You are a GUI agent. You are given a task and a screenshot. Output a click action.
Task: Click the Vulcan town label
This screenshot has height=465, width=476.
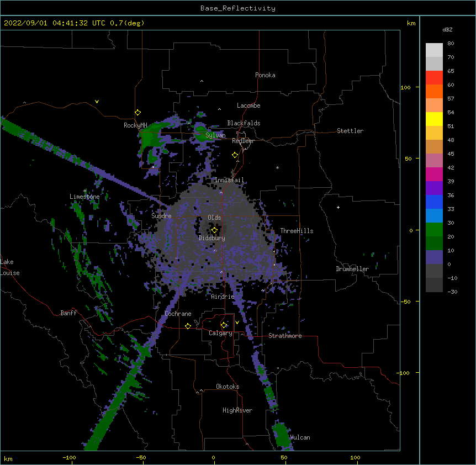click(300, 437)
